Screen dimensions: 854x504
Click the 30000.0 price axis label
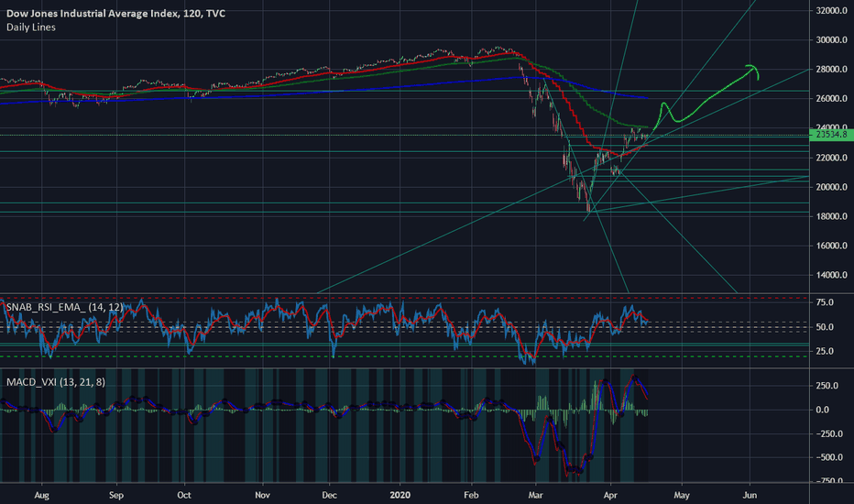click(x=831, y=39)
